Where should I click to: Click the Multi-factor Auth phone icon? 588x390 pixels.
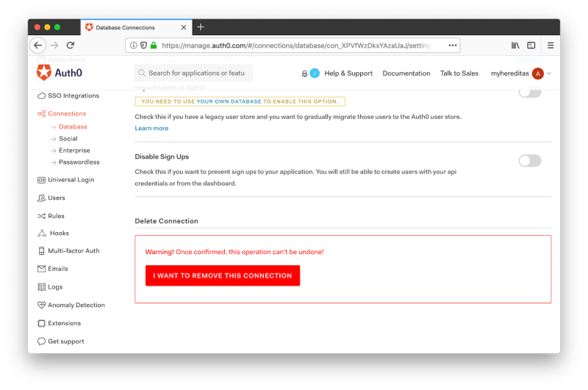coord(41,251)
